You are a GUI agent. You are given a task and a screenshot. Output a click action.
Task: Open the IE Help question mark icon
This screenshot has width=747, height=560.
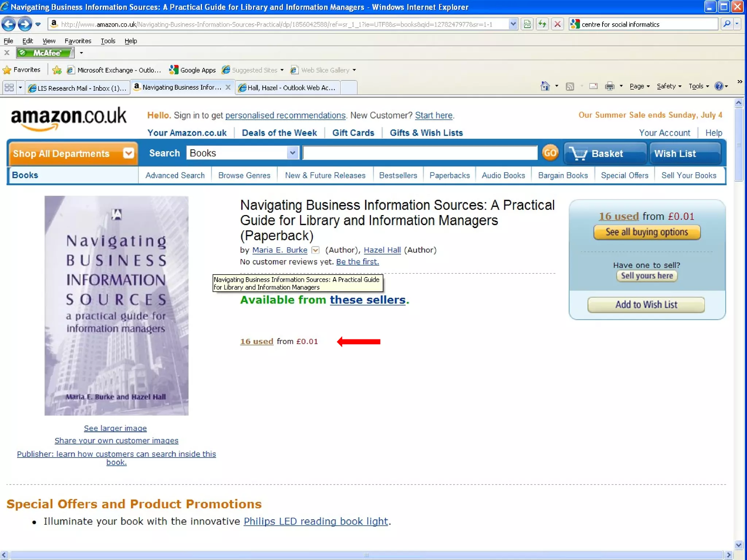click(719, 86)
